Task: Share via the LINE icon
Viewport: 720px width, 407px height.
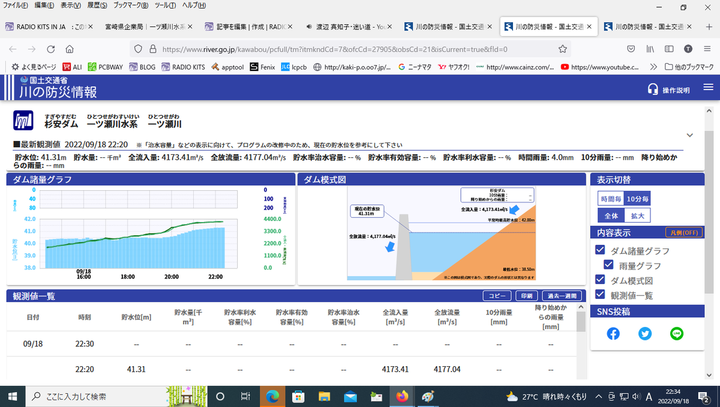Action: pos(676,333)
